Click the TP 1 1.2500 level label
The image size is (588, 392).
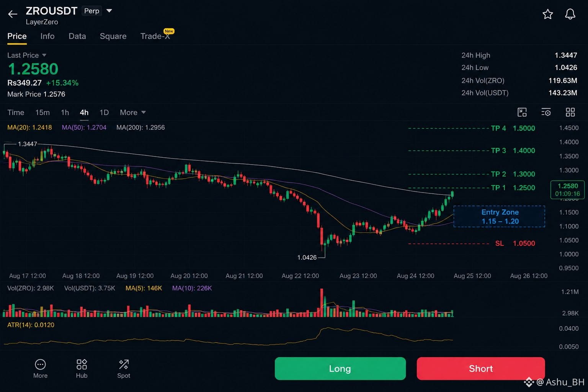(x=513, y=188)
